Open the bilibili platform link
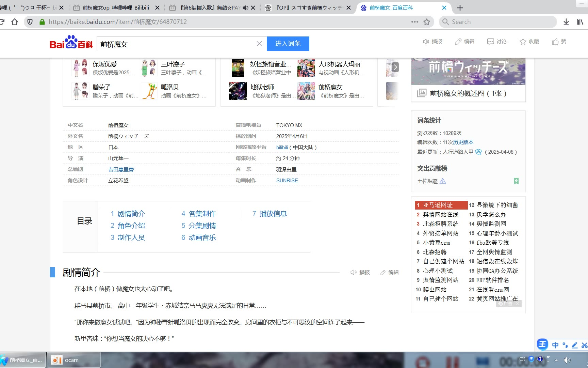Viewport: 588px width, 368px height. 282,148
